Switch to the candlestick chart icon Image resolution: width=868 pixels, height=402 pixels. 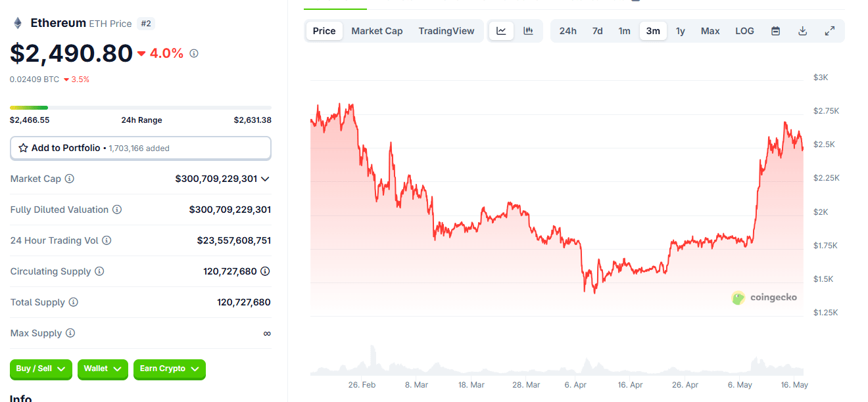(527, 30)
